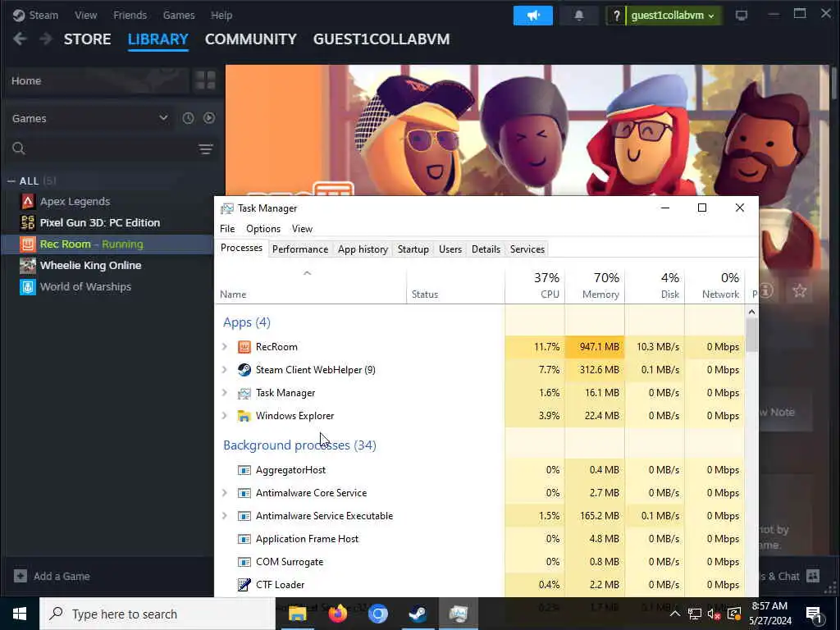This screenshot has width=840, height=630.
Task: Go back with Steam back arrow
Action: click(20, 39)
